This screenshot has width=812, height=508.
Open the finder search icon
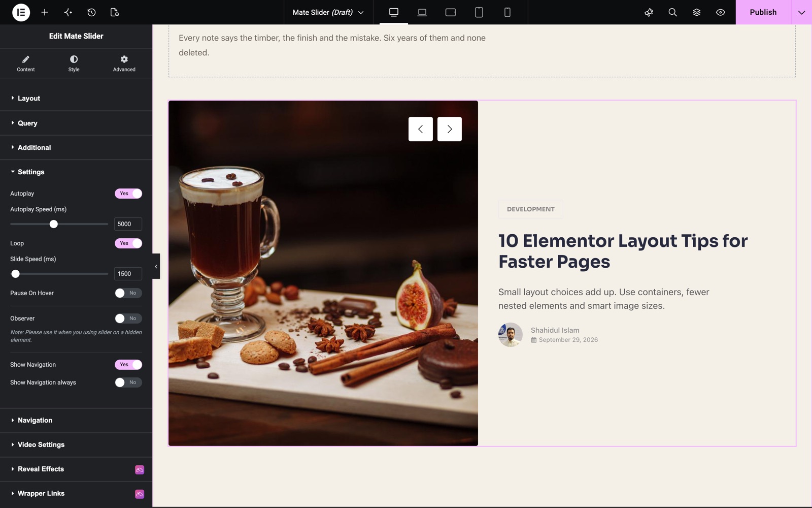[672, 12]
